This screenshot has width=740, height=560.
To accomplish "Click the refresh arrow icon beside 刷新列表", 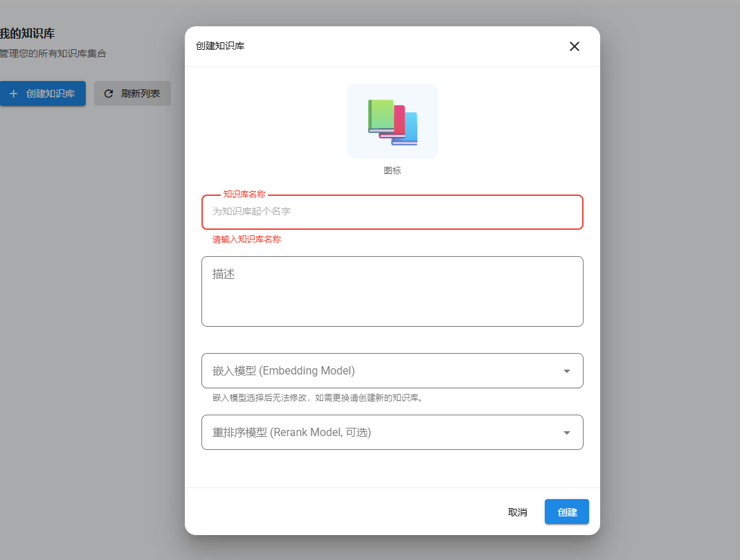I will tap(109, 93).
